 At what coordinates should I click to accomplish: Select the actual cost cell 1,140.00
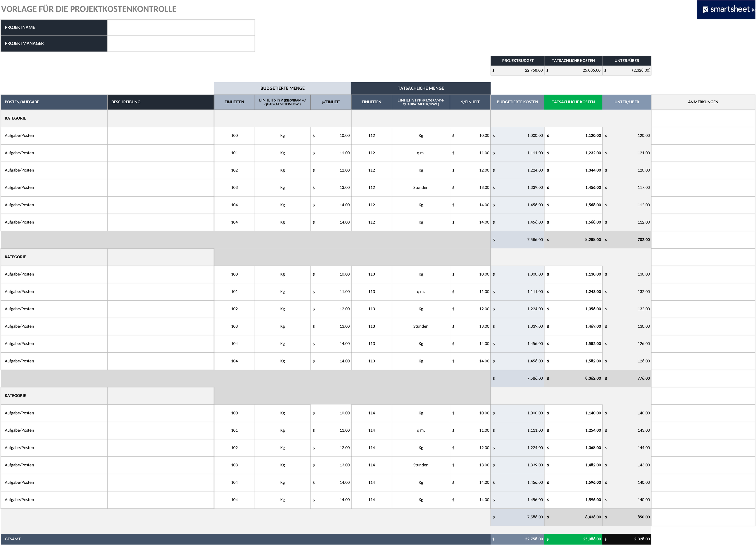pos(573,413)
